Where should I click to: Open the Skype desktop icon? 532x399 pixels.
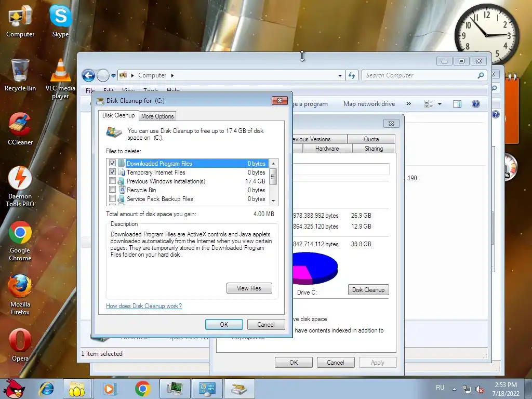[x=60, y=22]
